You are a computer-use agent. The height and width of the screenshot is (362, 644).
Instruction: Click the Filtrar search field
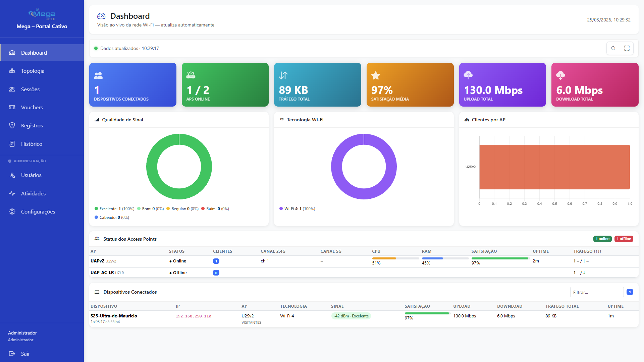click(x=597, y=292)
